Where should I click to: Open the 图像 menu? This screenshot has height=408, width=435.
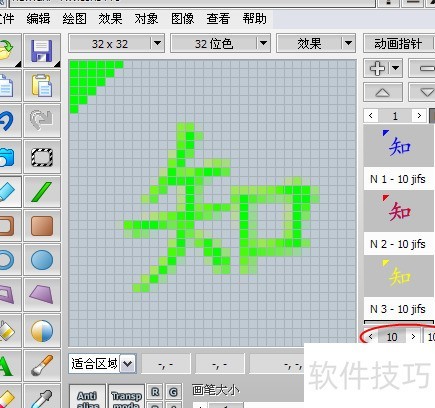coord(182,19)
